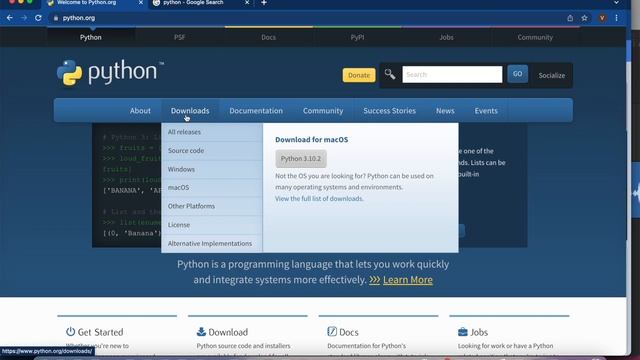
Task: Select the Welcome to Python.org tab
Action: point(87,3)
